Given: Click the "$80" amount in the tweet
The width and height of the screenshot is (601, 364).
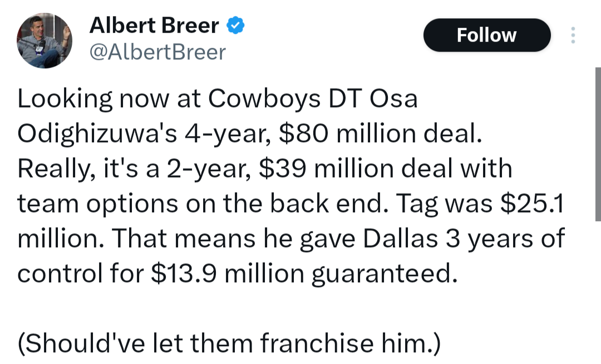Looking at the screenshot, I should tap(304, 134).
